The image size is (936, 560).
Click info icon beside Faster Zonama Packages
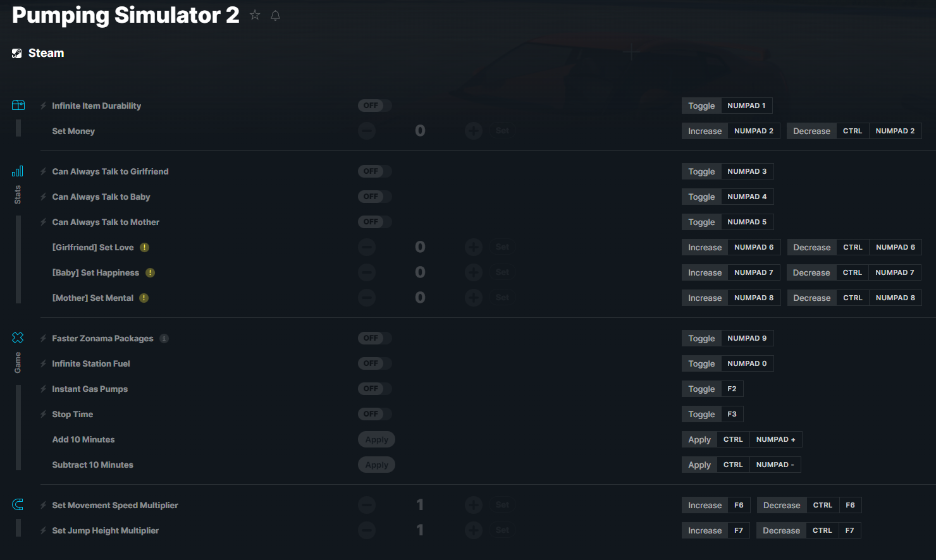[164, 338]
